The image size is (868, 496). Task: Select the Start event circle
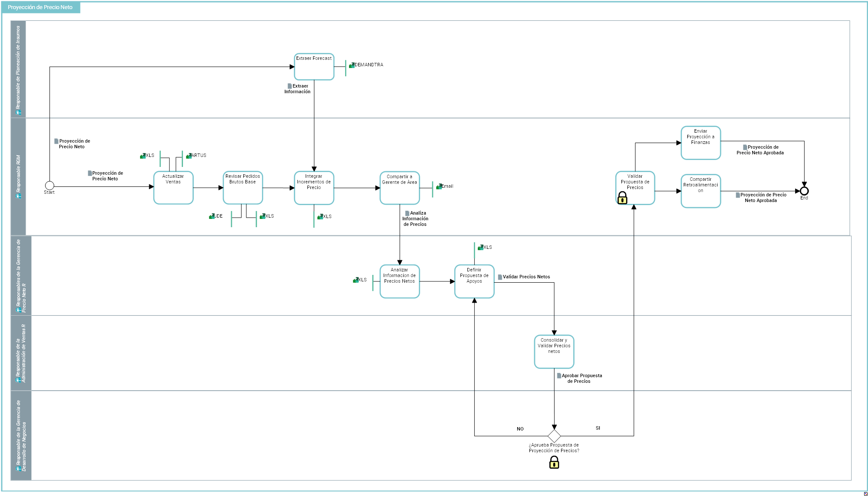[x=49, y=186]
